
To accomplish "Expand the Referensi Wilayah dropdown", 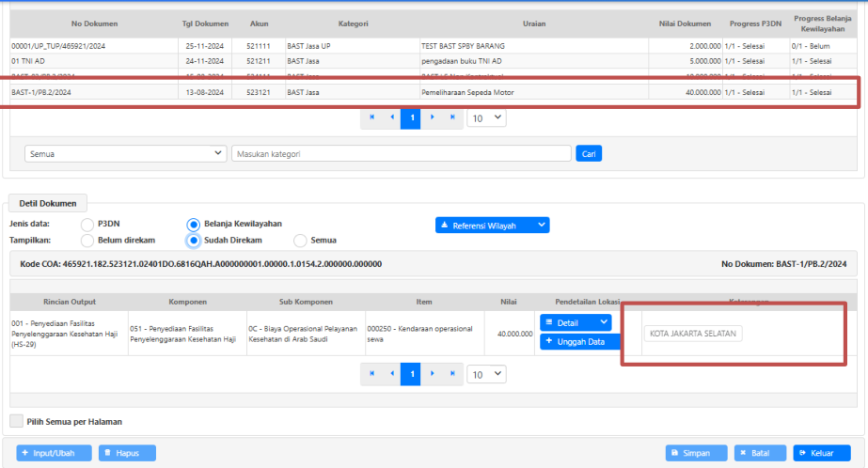I will [492, 226].
